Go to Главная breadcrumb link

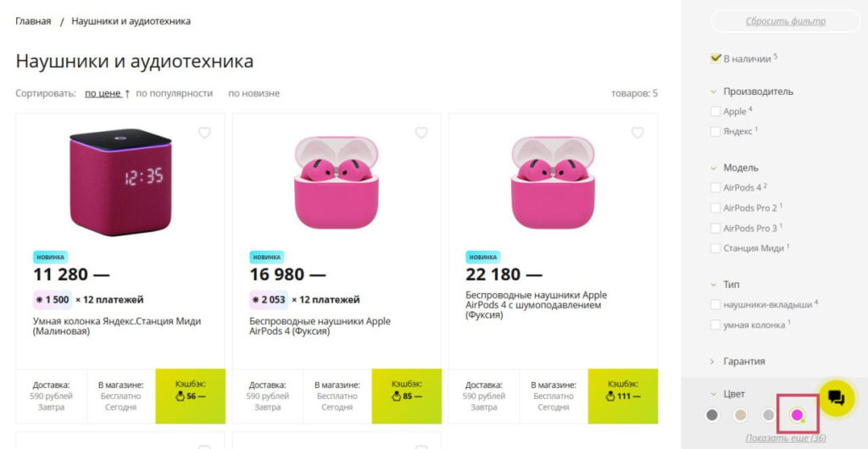pyautogui.click(x=33, y=21)
